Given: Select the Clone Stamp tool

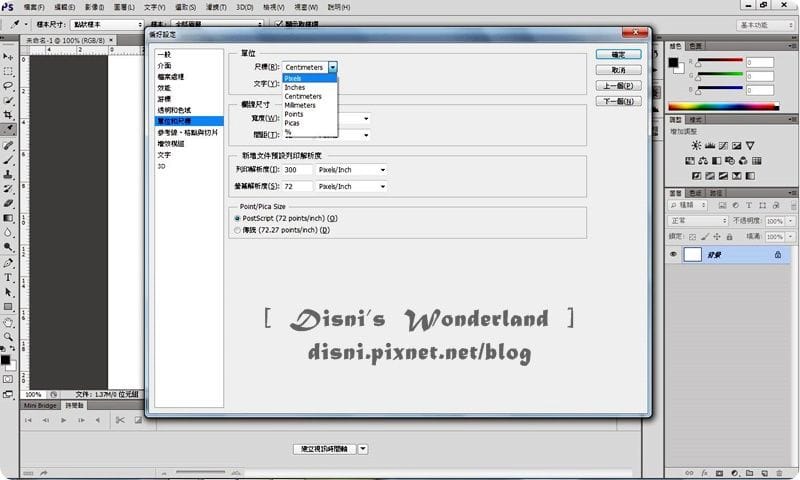Looking at the screenshot, I should coord(8,174).
